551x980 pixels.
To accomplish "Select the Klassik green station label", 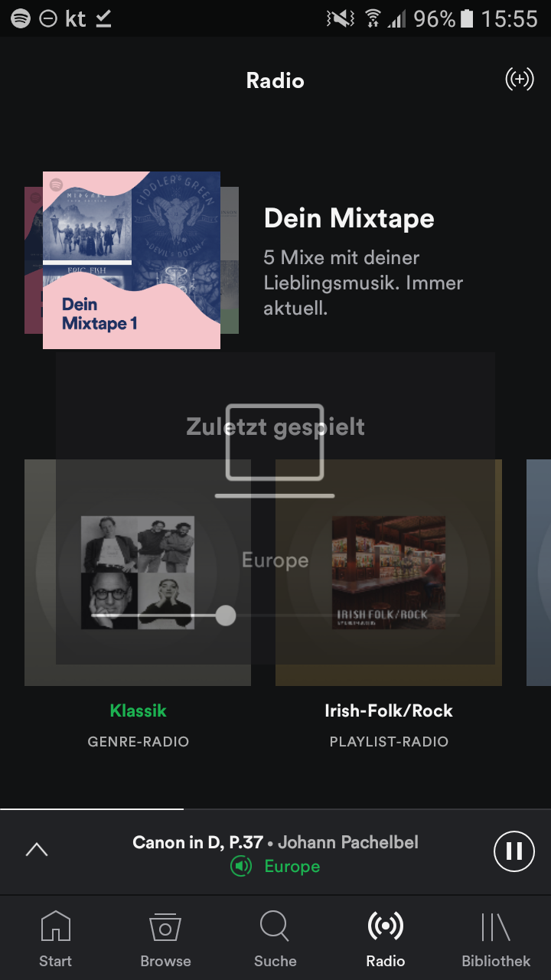I will pos(138,710).
